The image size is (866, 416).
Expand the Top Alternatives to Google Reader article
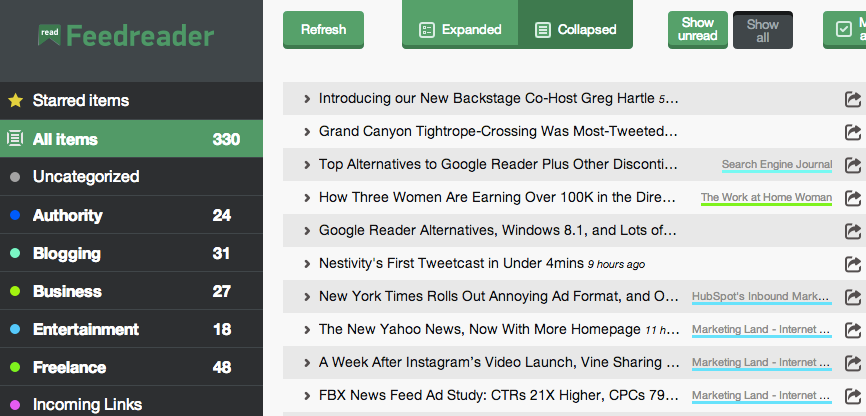[307, 165]
